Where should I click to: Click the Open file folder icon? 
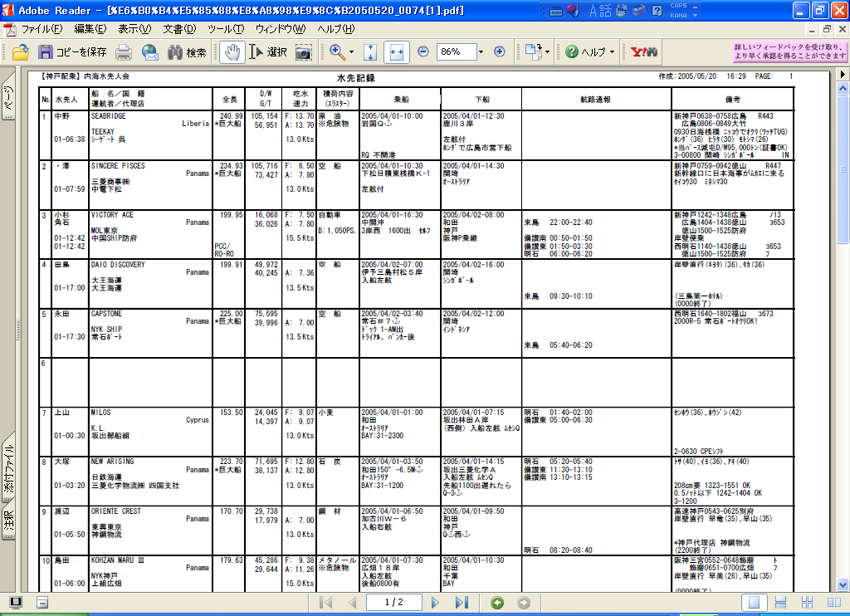coord(21,52)
